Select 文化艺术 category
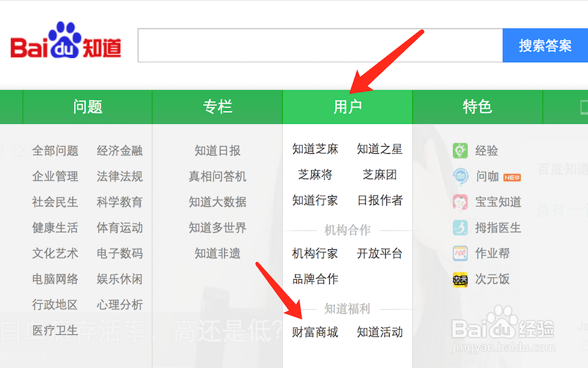Viewport: 588px width, 368px height. pyautogui.click(x=55, y=253)
